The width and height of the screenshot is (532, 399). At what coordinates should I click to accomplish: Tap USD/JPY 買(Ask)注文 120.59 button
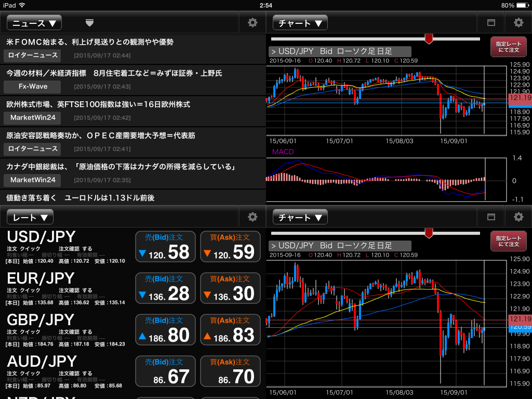[x=230, y=247]
